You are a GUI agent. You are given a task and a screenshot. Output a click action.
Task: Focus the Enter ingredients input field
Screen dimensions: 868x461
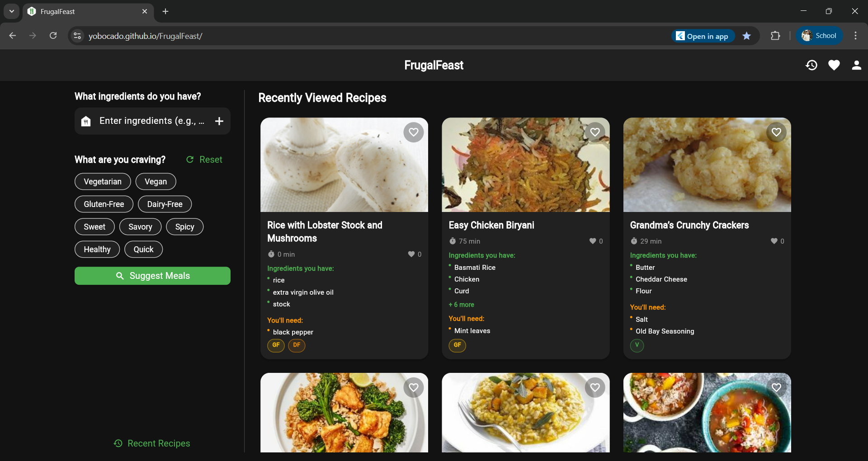pos(152,121)
